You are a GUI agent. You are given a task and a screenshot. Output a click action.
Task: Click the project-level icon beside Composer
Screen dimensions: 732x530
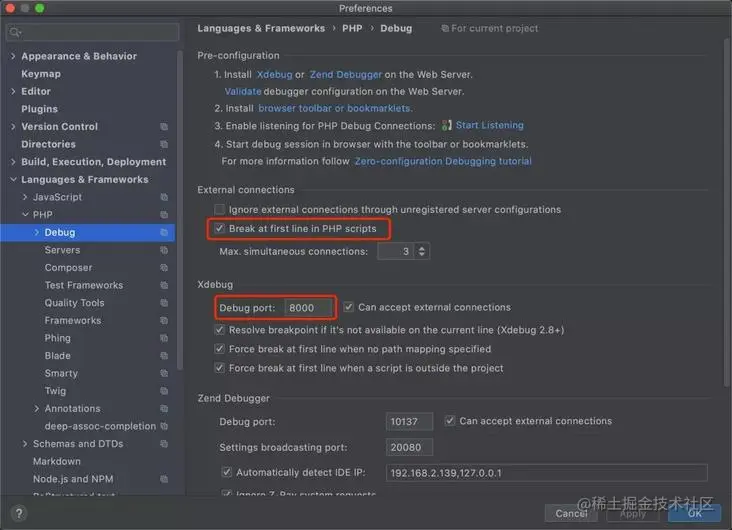(x=164, y=268)
